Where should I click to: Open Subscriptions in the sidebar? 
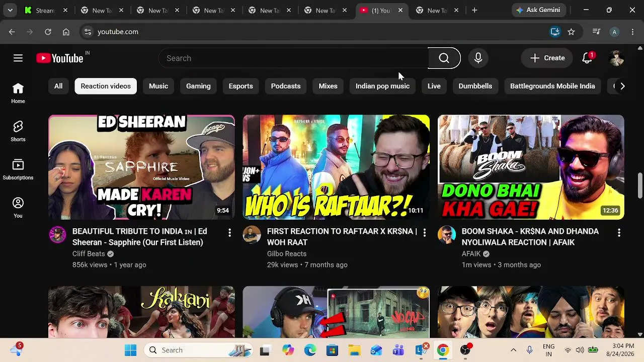pyautogui.click(x=18, y=170)
